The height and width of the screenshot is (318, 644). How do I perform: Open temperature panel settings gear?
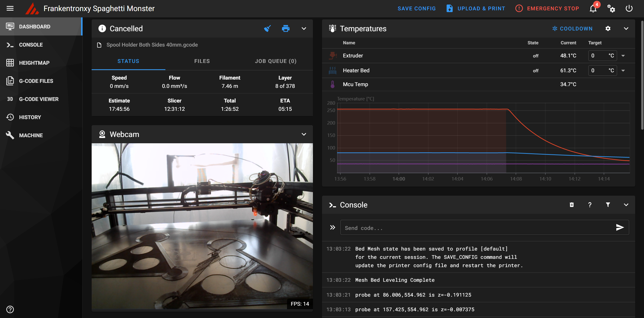608,28
